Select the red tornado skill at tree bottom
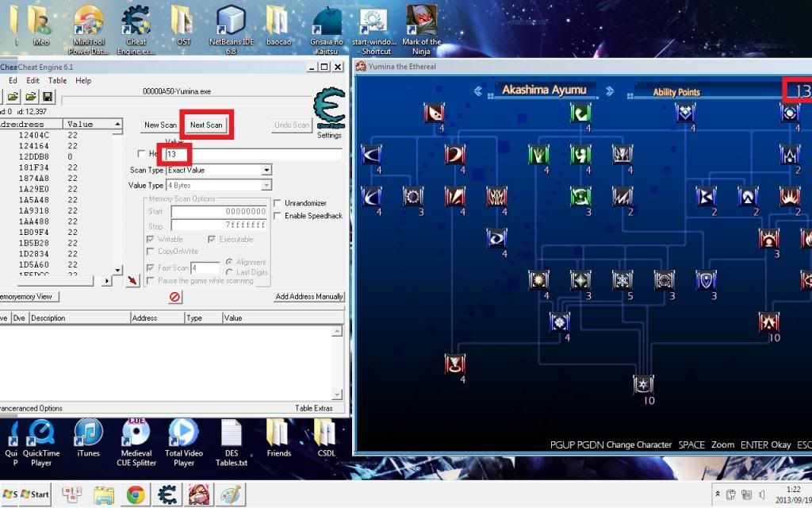812x508 pixels. (x=454, y=364)
